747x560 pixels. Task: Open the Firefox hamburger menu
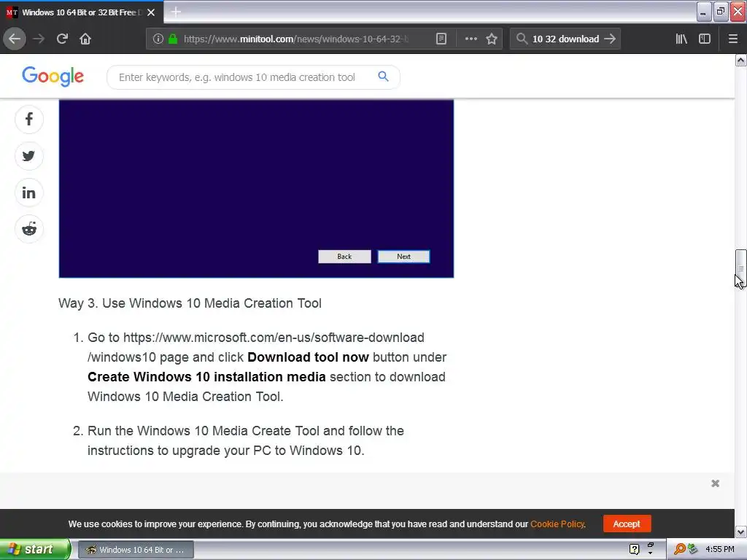[x=732, y=39]
